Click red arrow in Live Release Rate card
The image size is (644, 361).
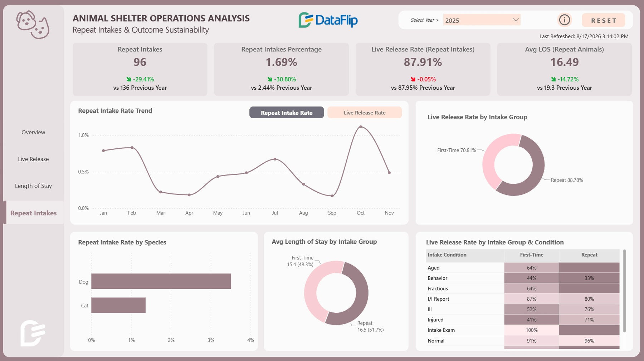pyautogui.click(x=413, y=79)
